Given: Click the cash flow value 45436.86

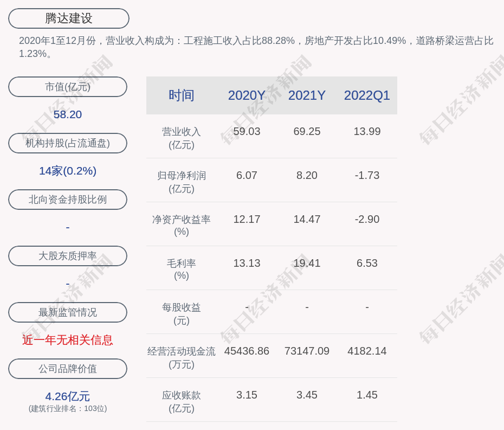Looking at the screenshot, I should pyautogui.click(x=247, y=351).
